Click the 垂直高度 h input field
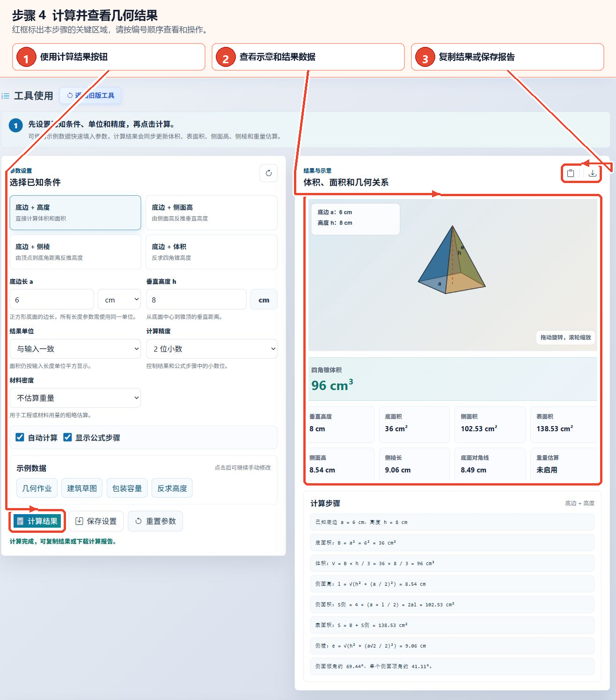 (x=197, y=300)
